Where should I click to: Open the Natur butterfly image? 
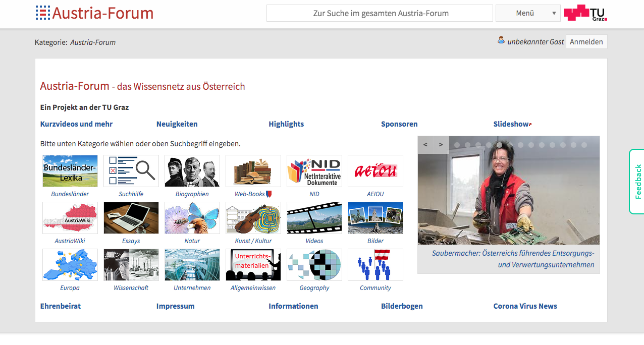[x=192, y=218]
